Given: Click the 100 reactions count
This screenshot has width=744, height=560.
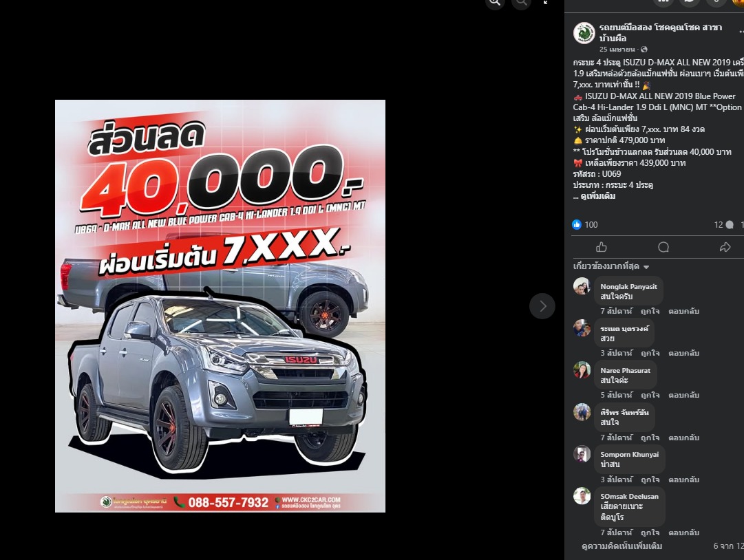Looking at the screenshot, I should (591, 225).
